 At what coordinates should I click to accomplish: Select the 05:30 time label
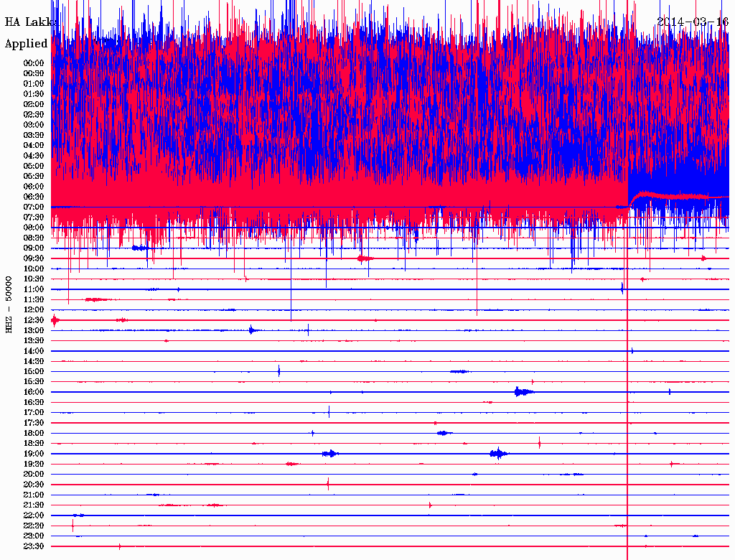point(34,177)
